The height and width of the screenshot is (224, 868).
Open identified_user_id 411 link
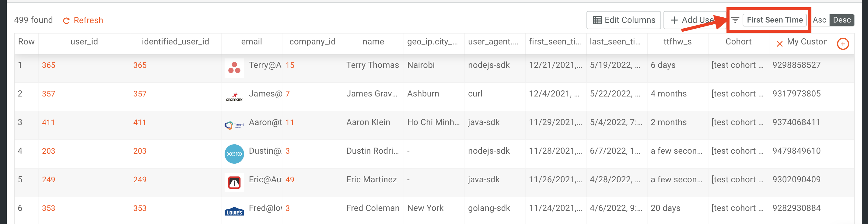click(x=139, y=123)
